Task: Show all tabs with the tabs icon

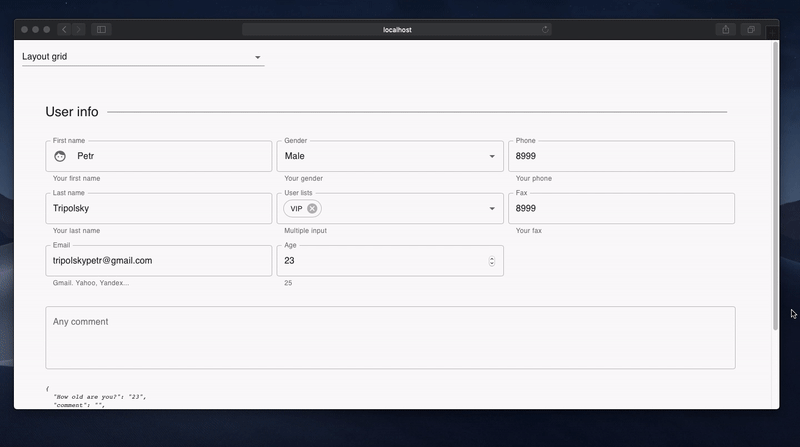Action: pyautogui.click(x=751, y=30)
